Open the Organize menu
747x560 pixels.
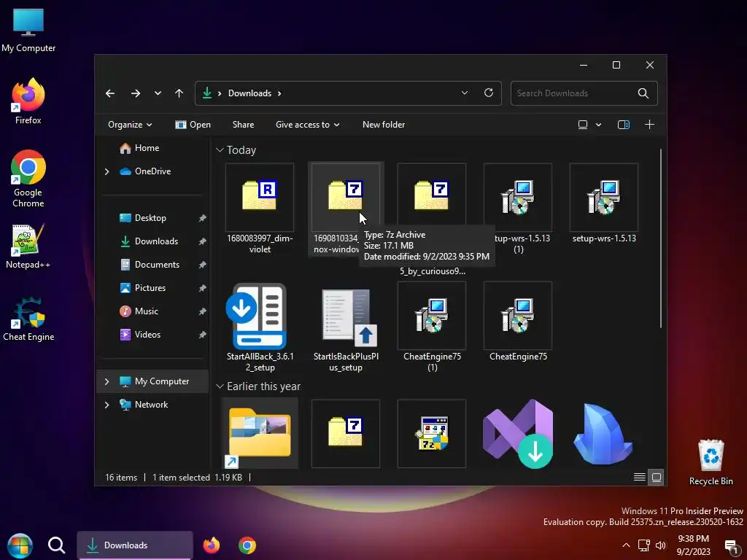click(x=130, y=125)
